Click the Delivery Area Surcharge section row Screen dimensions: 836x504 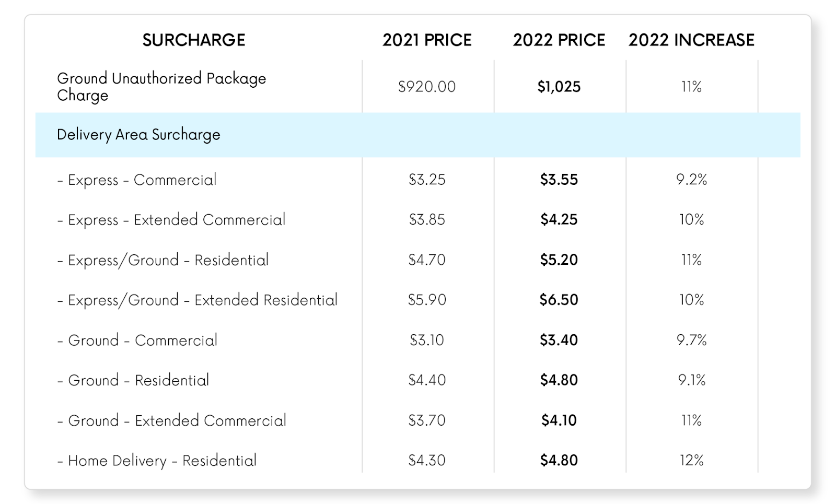pos(138,135)
